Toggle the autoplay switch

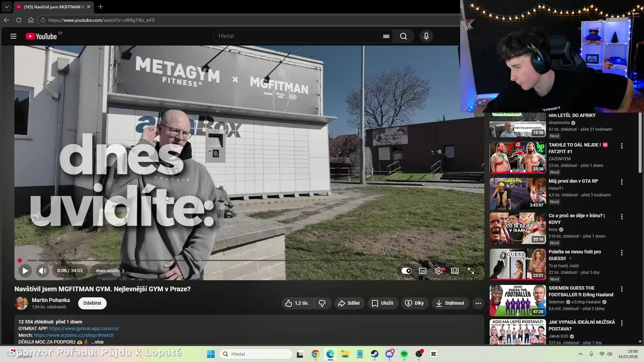coord(407,270)
